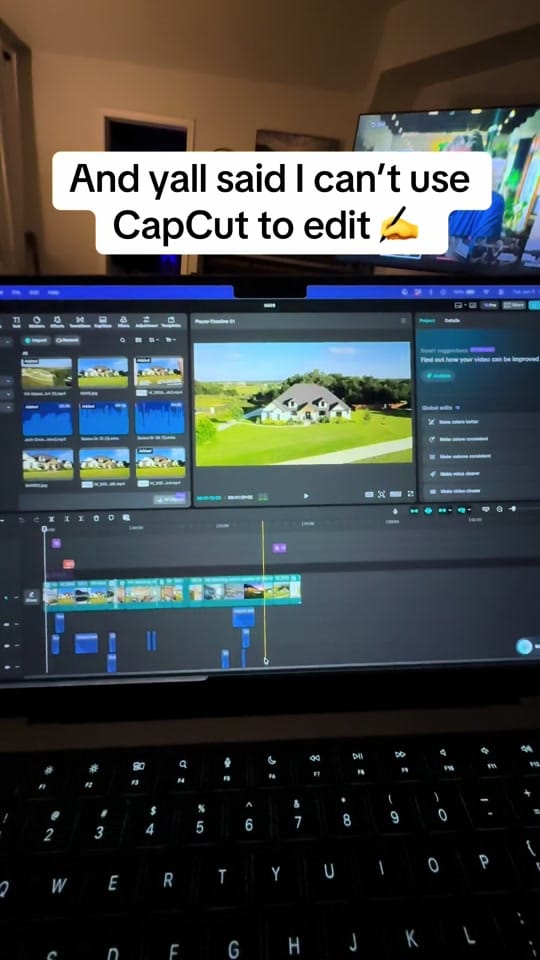Screen dimensions: 540x960
Task: Choose Make video clearer
Action: click(x=481, y=490)
